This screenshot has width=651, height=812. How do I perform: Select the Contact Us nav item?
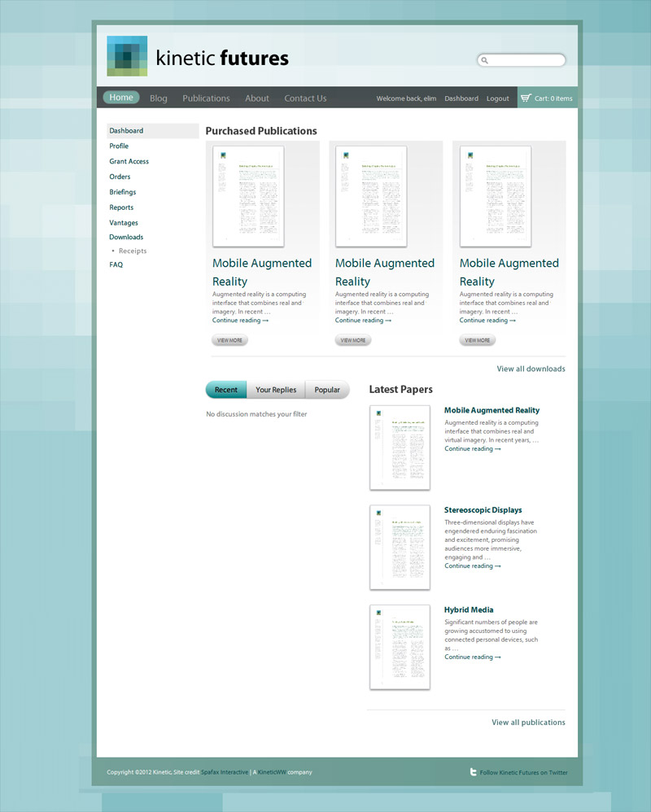click(x=305, y=98)
